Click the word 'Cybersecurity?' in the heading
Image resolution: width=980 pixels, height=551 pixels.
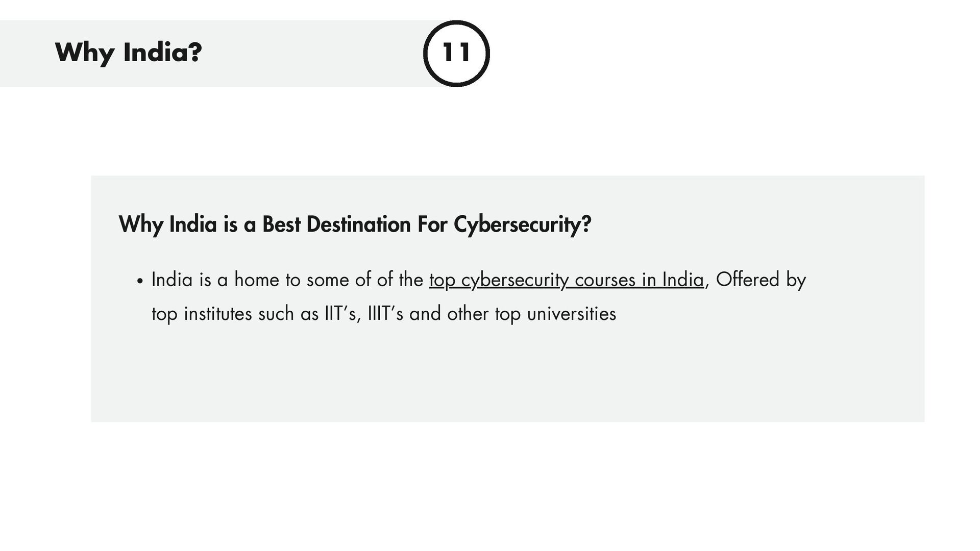pos(522,224)
